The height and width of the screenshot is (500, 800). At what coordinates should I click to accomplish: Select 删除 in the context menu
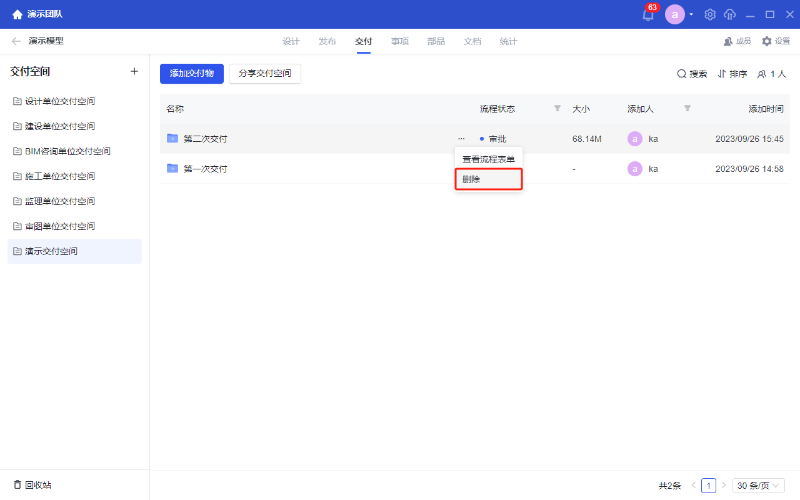coord(471,179)
